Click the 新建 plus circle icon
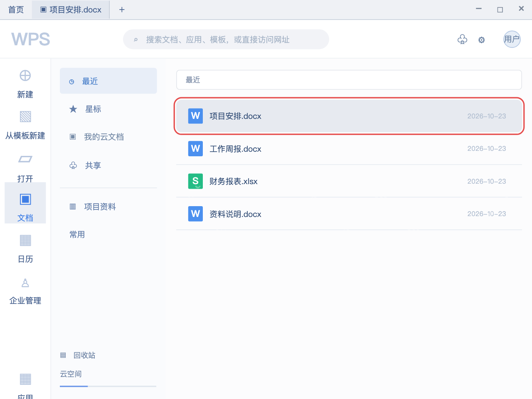 (25, 76)
